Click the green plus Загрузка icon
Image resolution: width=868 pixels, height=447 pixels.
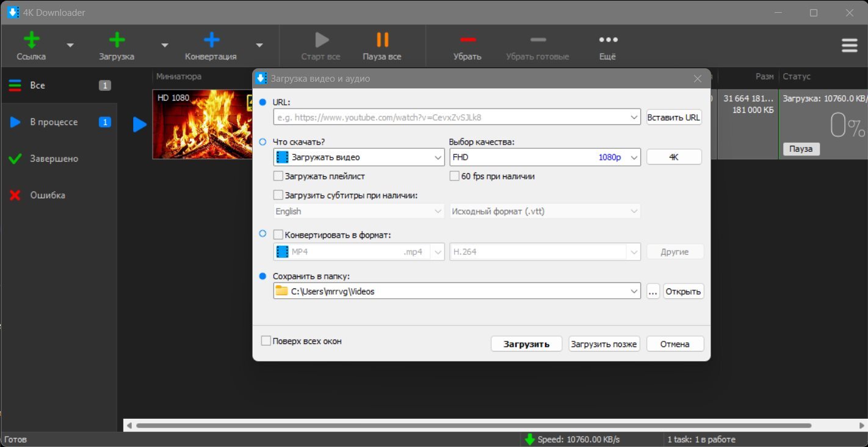[117, 40]
